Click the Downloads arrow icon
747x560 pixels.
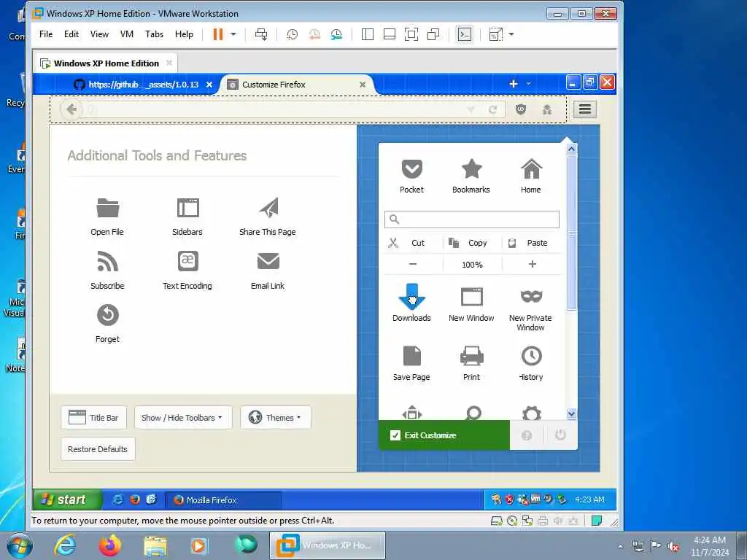pos(411,296)
